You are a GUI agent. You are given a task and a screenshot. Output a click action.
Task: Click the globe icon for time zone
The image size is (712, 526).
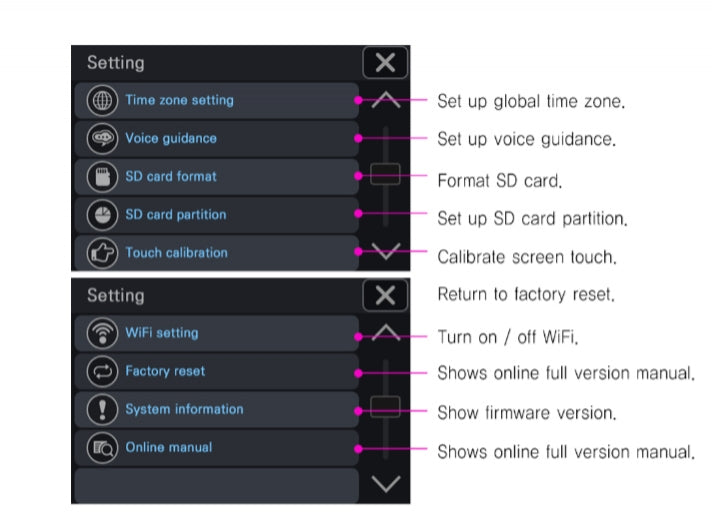(x=101, y=101)
